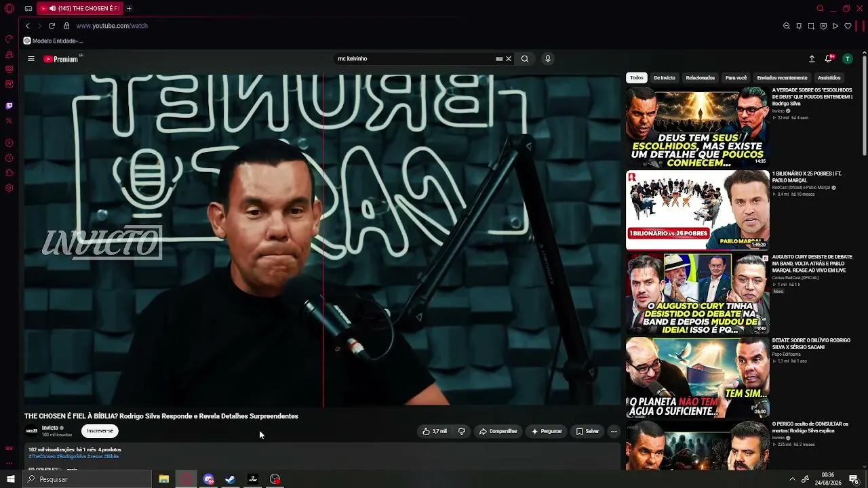868x488 pixels.
Task: Open account avatar menu
Action: [847, 59]
